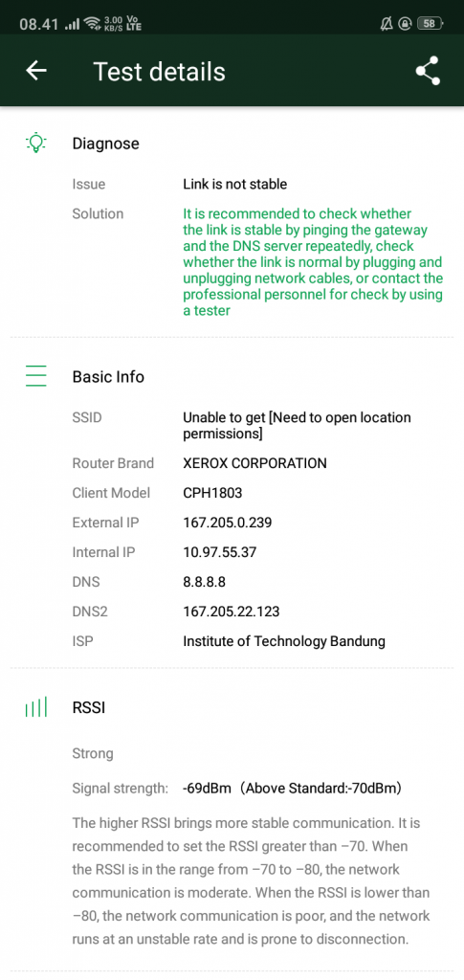The image size is (464, 980).
Task: Select the Client Model CPH1803 value
Action: click(x=212, y=493)
